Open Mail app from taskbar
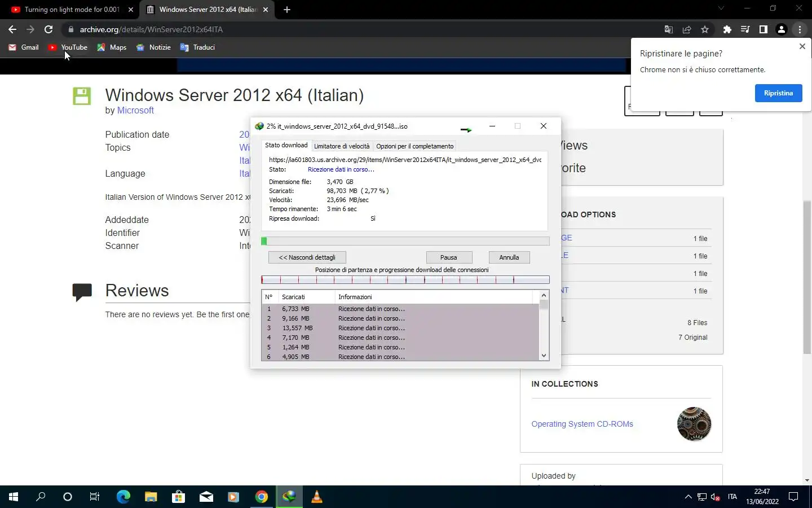This screenshot has width=812, height=508. tap(206, 497)
